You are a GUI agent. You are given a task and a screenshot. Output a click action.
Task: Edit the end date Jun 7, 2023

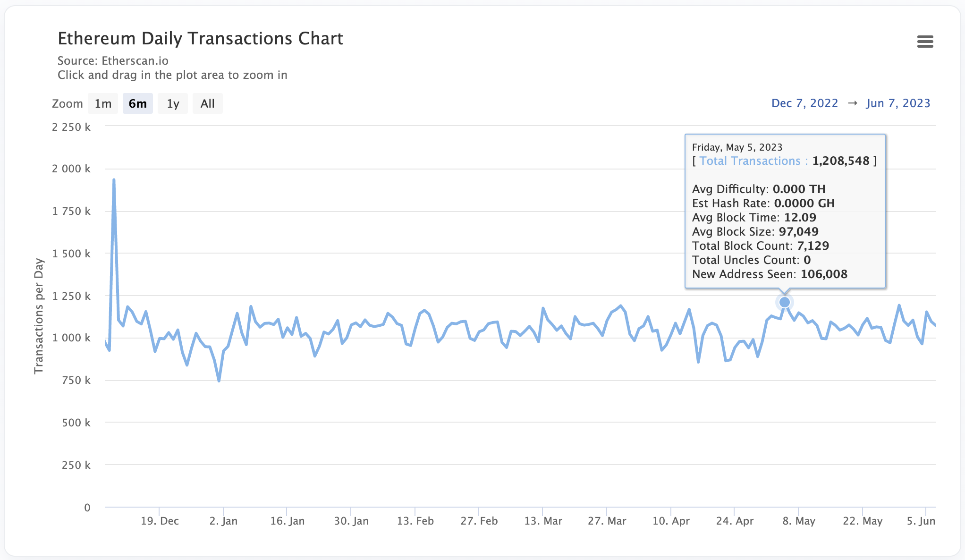coord(898,103)
